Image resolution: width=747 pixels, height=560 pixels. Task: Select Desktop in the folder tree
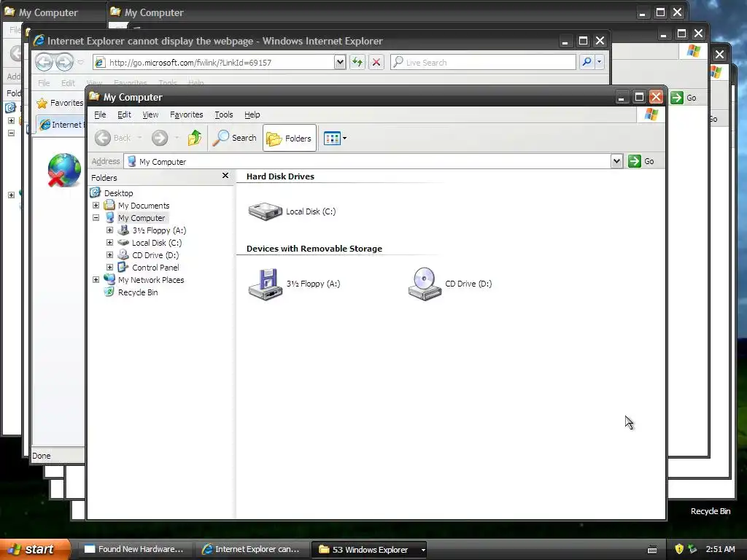tap(119, 192)
